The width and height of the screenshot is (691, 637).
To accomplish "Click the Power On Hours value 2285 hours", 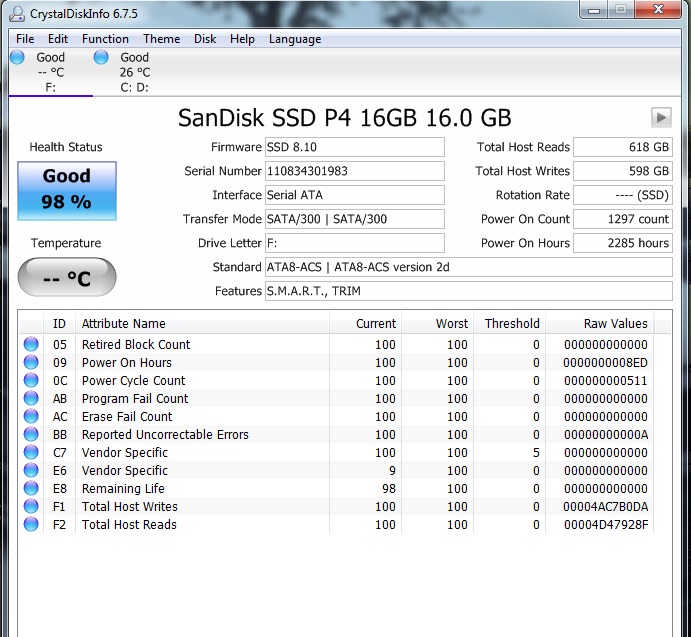I will pyautogui.click(x=623, y=243).
